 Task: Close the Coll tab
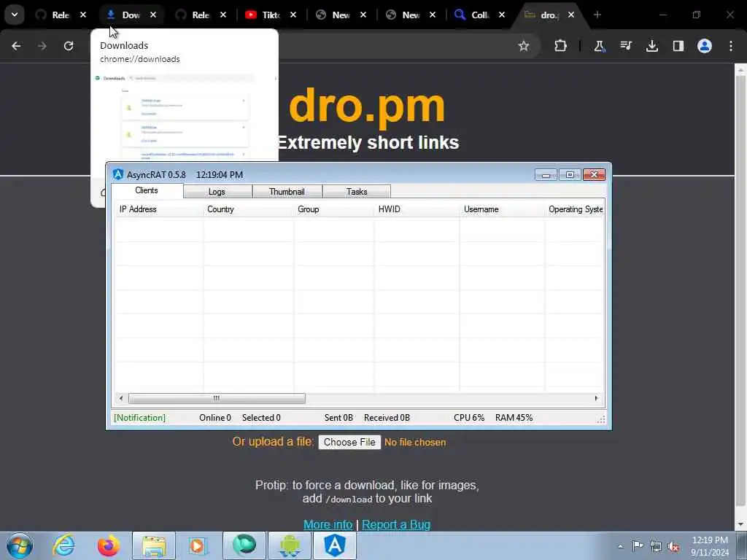tap(502, 15)
